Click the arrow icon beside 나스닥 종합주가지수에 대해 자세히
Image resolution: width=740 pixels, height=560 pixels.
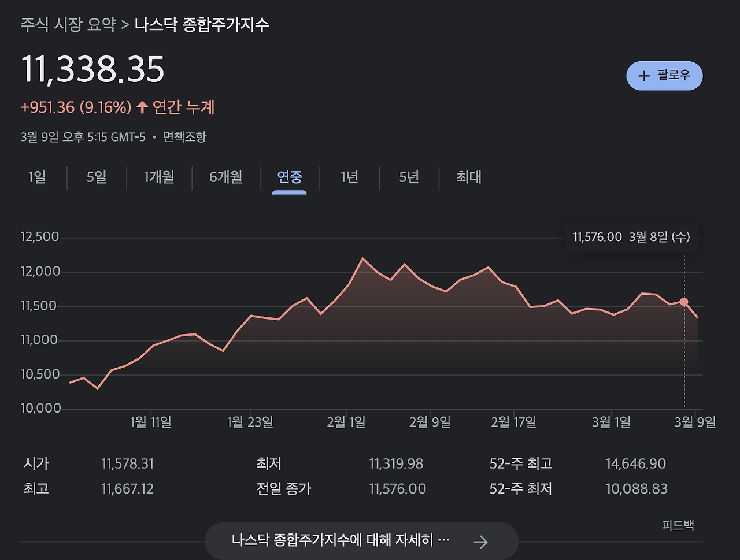coord(480,542)
